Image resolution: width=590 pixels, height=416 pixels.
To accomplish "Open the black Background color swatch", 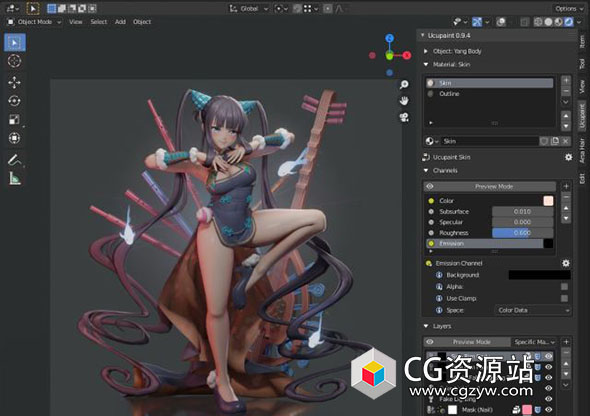I will 540,275.
